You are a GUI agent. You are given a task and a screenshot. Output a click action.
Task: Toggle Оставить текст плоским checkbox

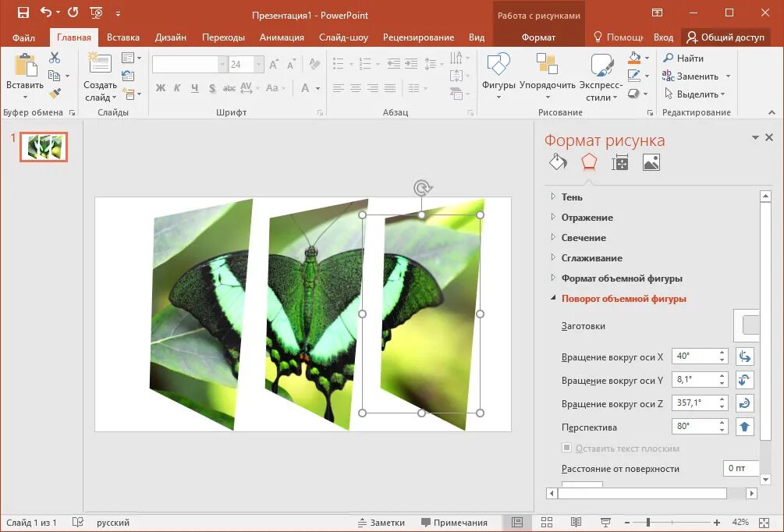[566, 448]
